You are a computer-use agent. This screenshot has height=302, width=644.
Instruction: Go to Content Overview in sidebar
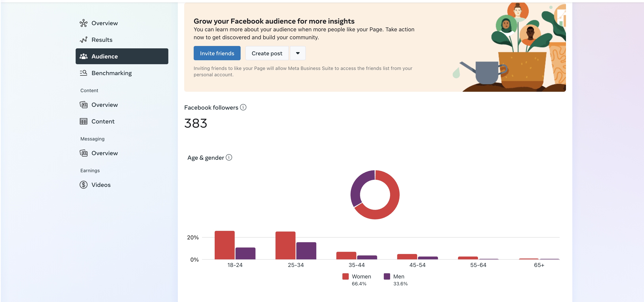pos(105,105)
